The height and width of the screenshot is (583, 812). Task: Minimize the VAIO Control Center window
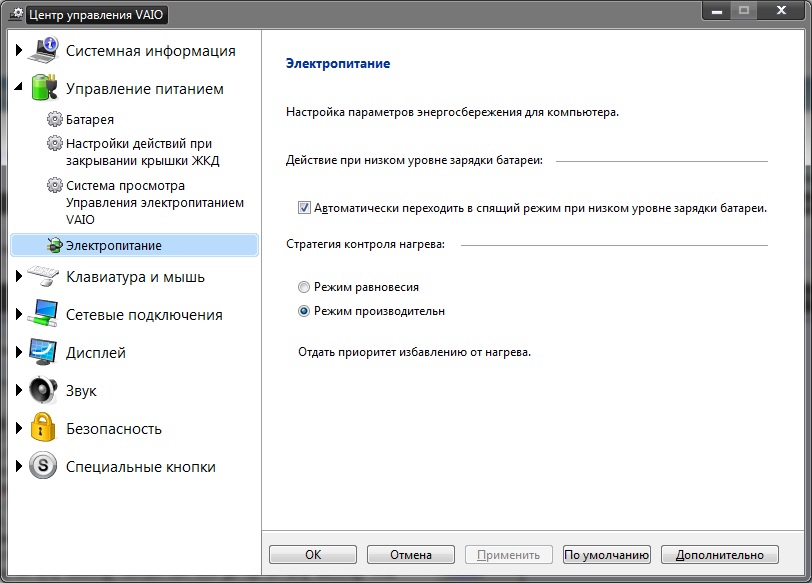717,10
